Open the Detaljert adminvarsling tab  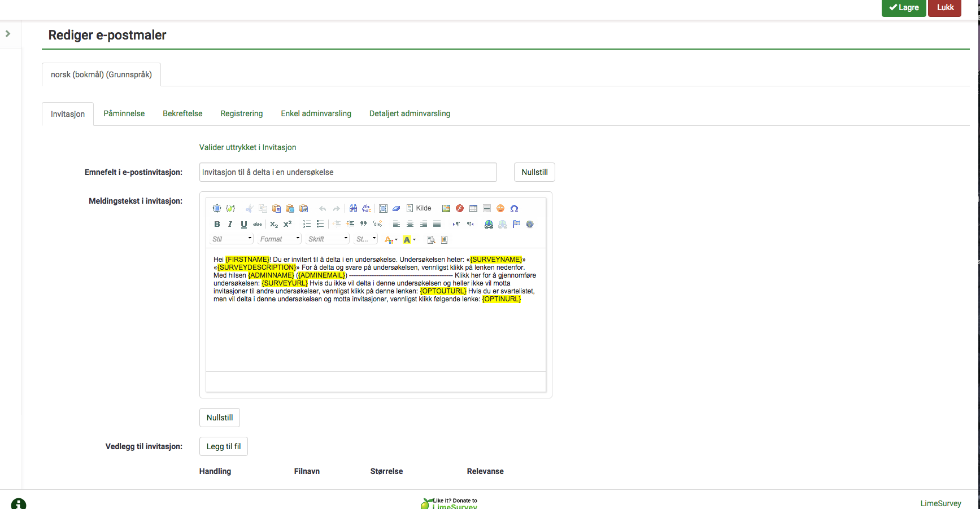tap(410, 113)
